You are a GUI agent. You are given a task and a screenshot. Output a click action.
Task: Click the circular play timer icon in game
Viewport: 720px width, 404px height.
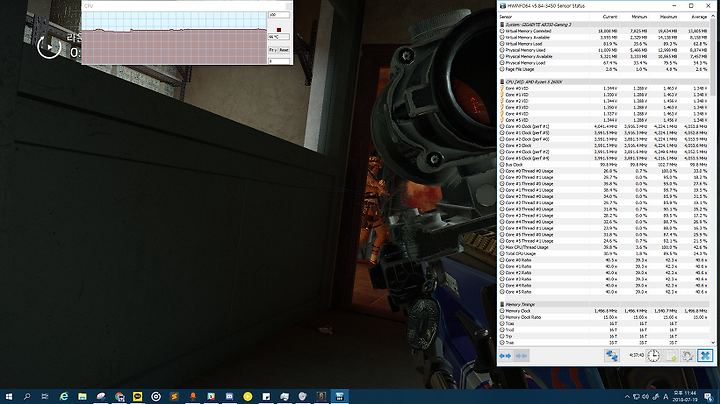point(49,47)
